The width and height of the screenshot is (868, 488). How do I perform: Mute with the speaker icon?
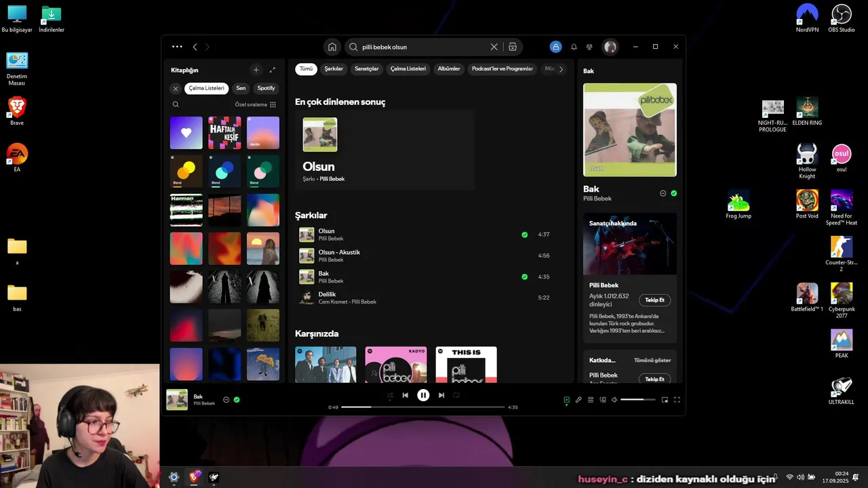[614, 400]
